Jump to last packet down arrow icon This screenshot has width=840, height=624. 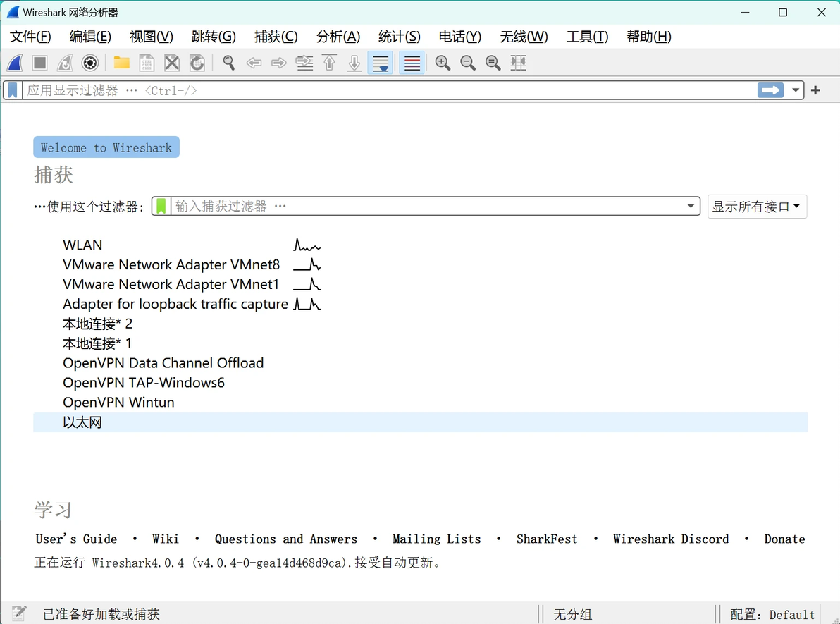click(x=354, y=63)
